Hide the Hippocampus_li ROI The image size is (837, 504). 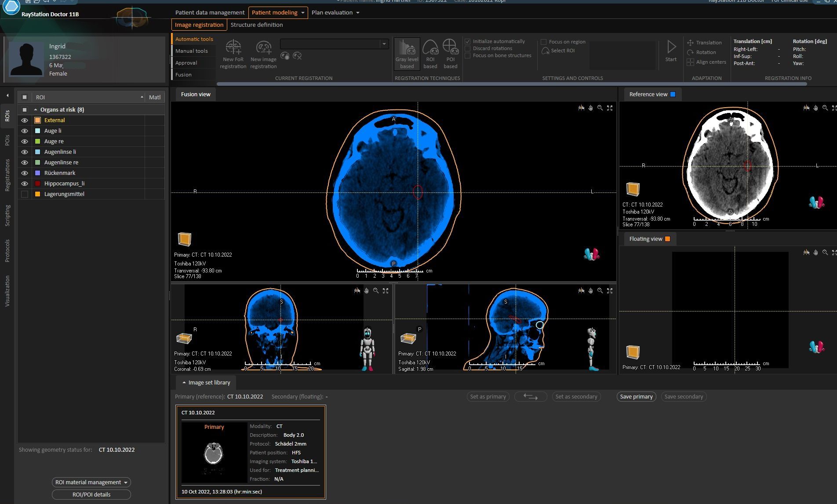click(x=25, y=184)
